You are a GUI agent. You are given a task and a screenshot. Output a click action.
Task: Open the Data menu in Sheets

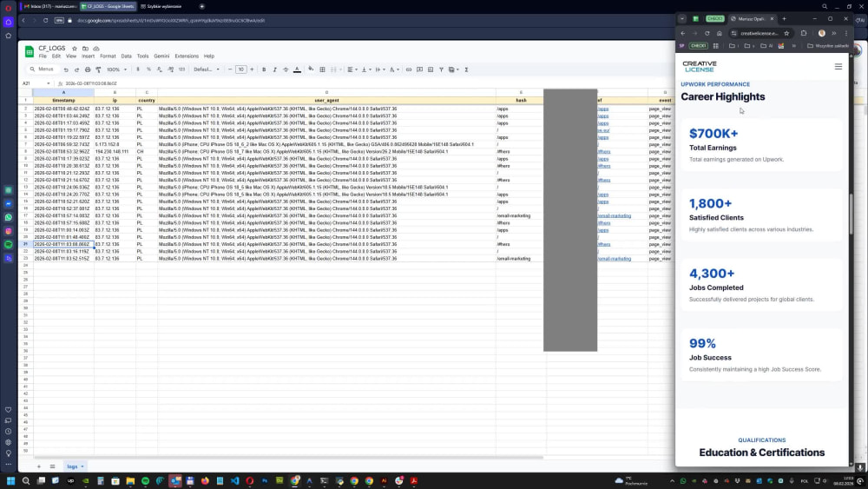(x=126, y=56)
